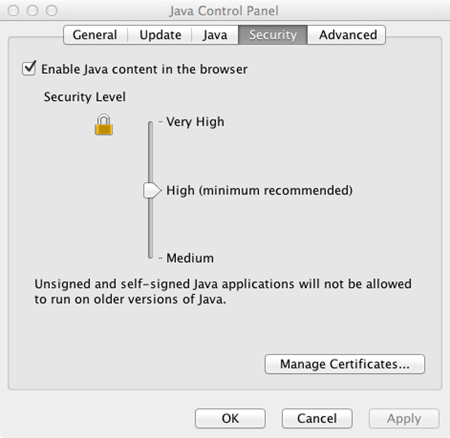Click the Security tab
450x438 pixels.
(273, 35)
